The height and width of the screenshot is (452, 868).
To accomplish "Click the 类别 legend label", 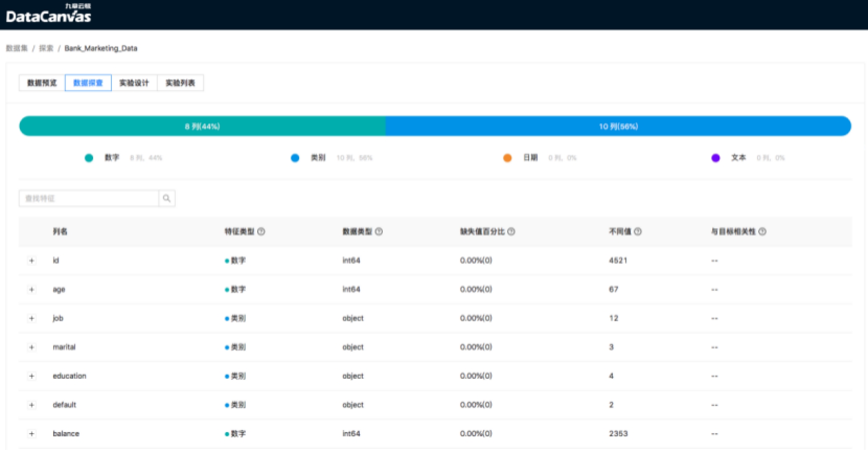I will point(318,157).
